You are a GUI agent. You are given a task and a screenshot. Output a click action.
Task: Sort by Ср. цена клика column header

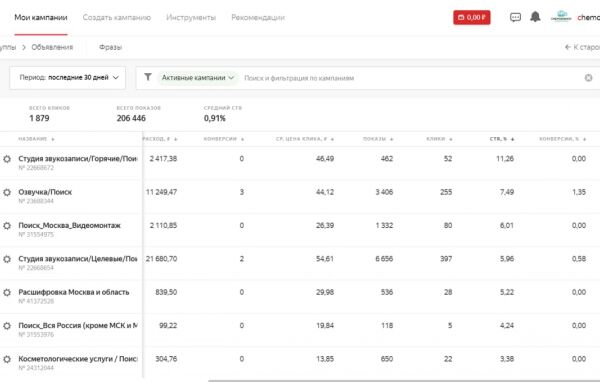[305, 139]
